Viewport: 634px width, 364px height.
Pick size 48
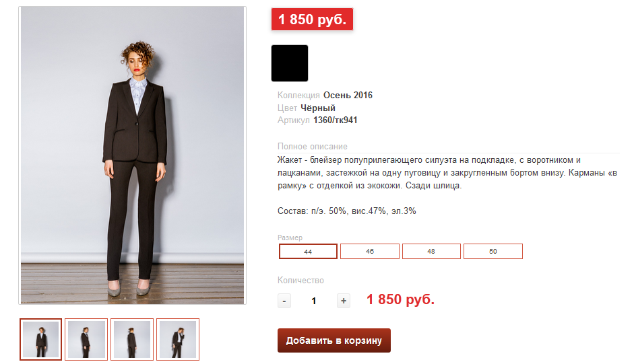pos(431,251)
